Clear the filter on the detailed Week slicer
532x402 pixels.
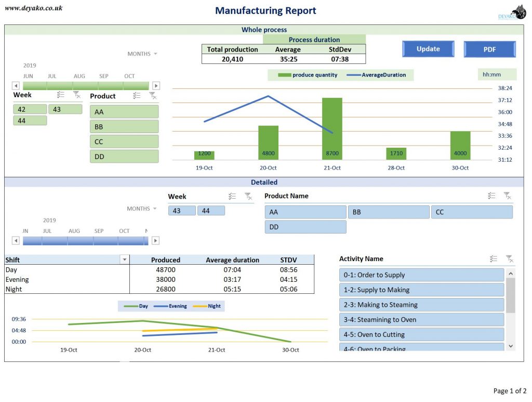point(248,196)
